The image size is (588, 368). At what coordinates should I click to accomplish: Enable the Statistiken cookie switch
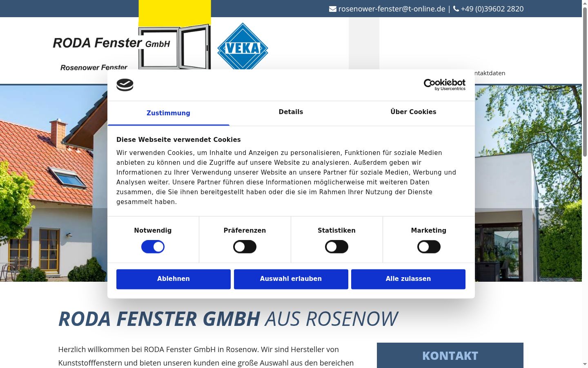pos(336,247)
